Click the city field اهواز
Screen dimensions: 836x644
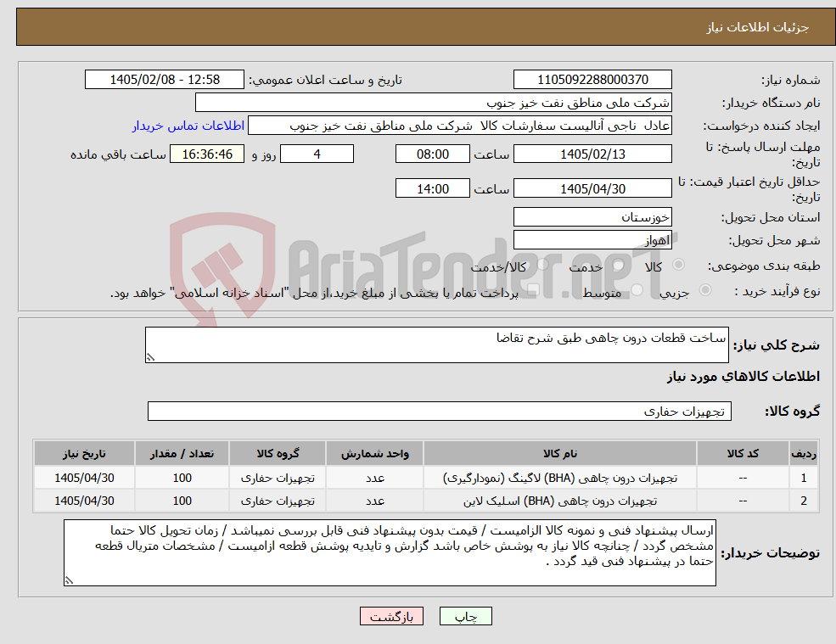[592, 240]
